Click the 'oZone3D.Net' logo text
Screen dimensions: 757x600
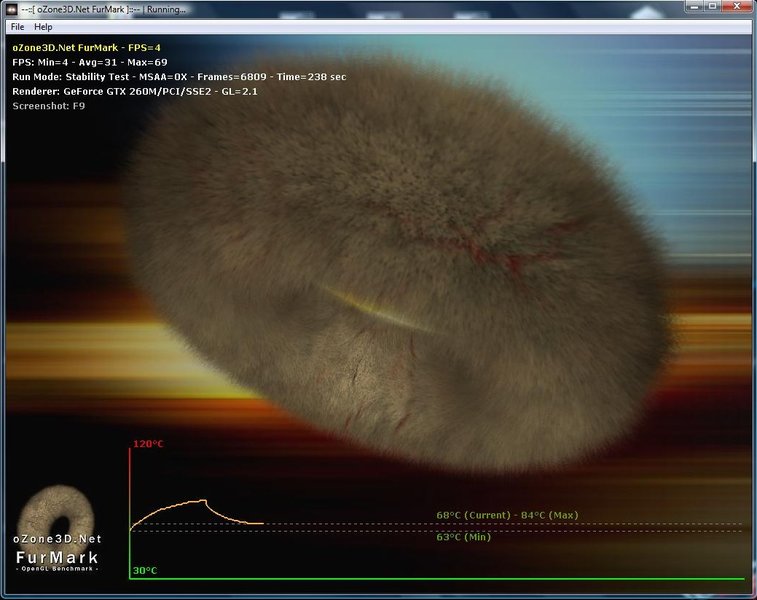point(57,539)
